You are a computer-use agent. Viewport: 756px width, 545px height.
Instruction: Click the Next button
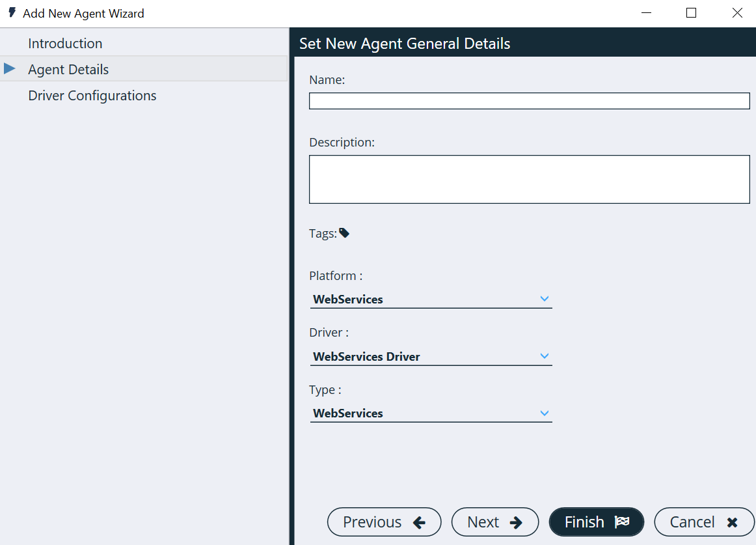click(x=494, y=522)
